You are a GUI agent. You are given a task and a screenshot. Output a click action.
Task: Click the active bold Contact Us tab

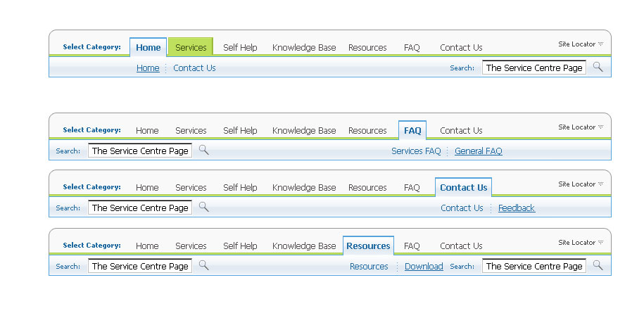point(463,188)
